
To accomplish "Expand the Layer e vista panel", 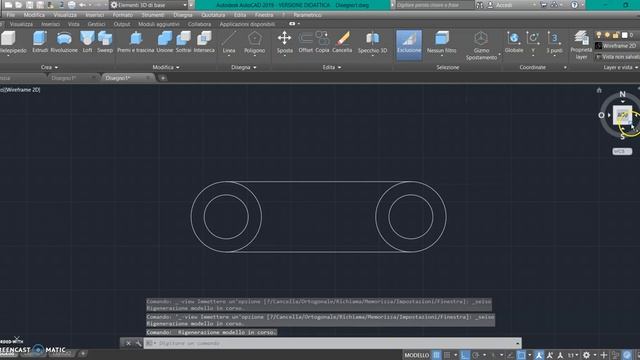I will (620, 67).
